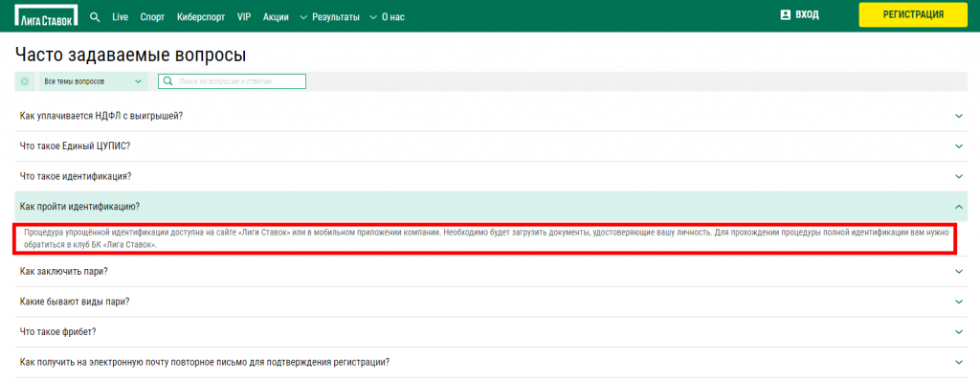
Task: Click question about повторное письмо для подтверждения регистрации
Action: (205, 362)
